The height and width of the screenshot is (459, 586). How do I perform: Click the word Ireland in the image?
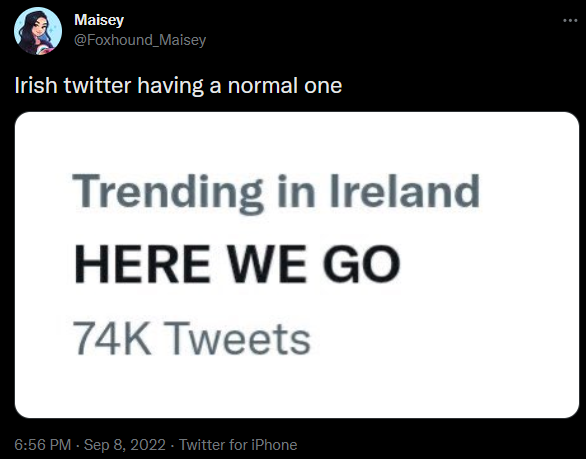click(x=404, y=191)
